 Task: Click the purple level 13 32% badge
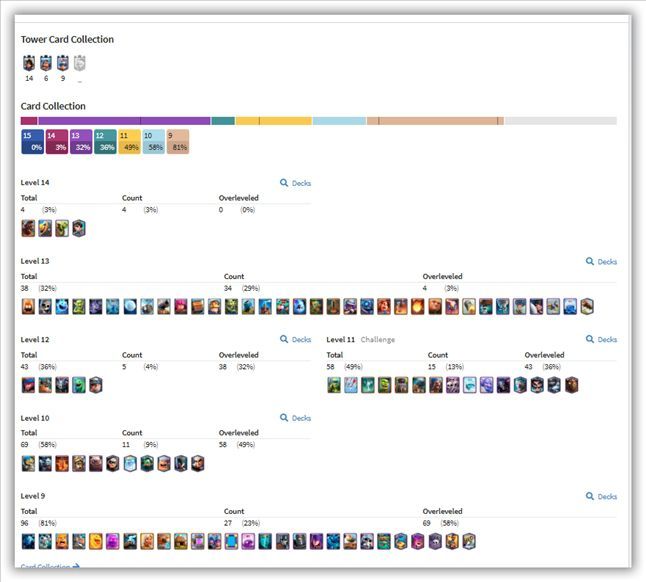81,142
